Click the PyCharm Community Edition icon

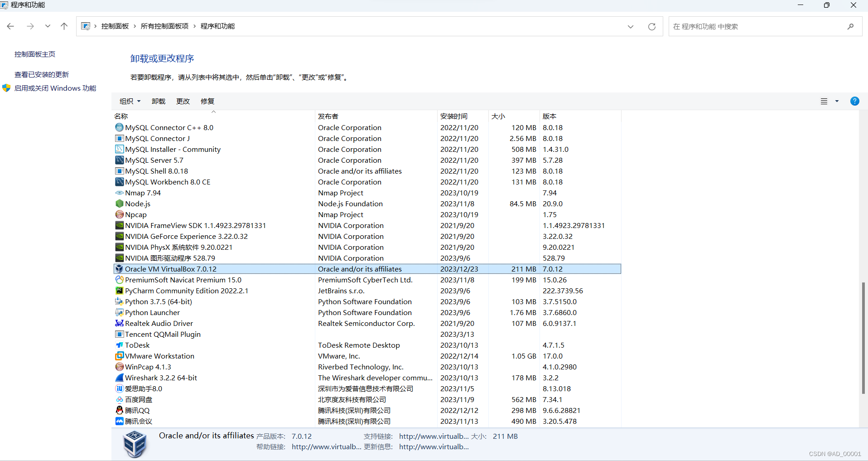coord(119,291)
